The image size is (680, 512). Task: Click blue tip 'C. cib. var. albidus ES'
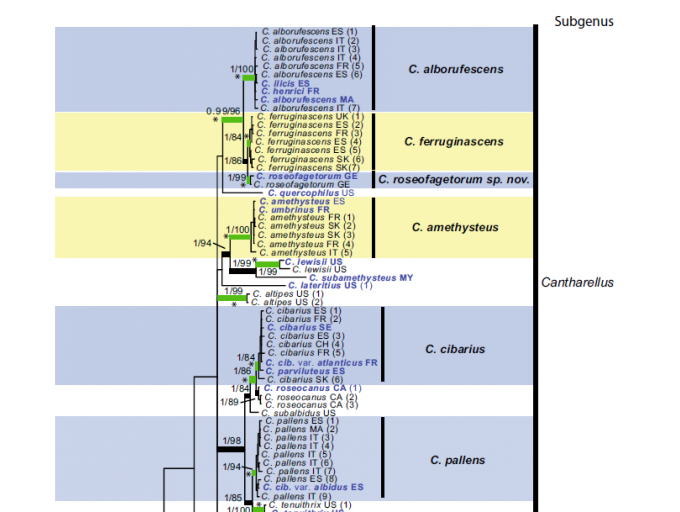click(313, 488)
